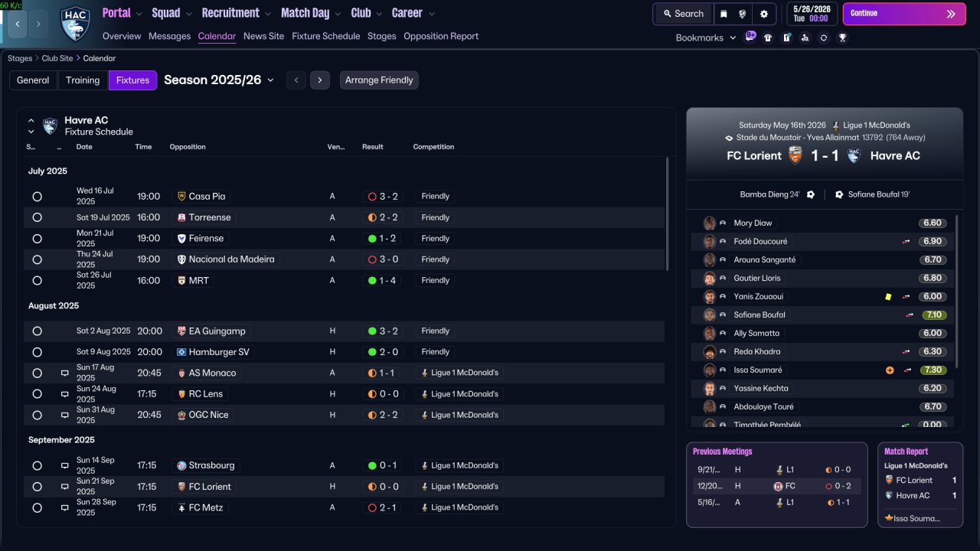Viewport: 980px width, 551px height.
Task: Select the radio circle for FC Metz fixture
Action: coord(38,507)
